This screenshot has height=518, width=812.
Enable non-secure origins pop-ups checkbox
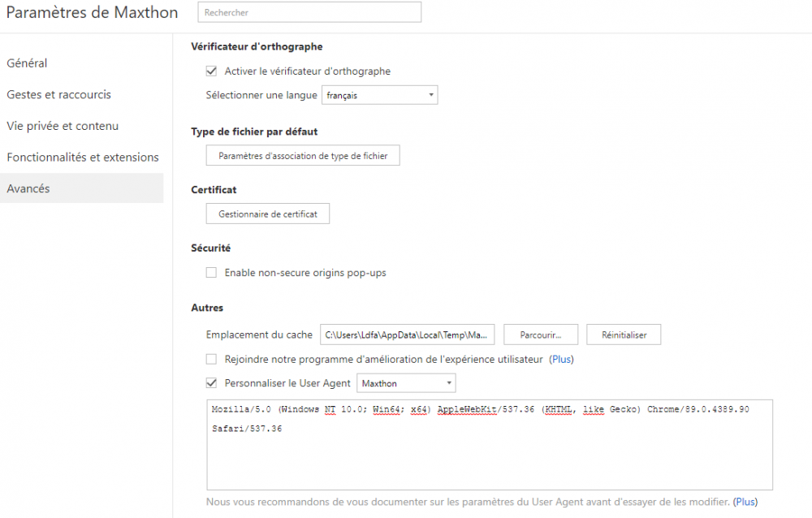(x=212, y=273)
